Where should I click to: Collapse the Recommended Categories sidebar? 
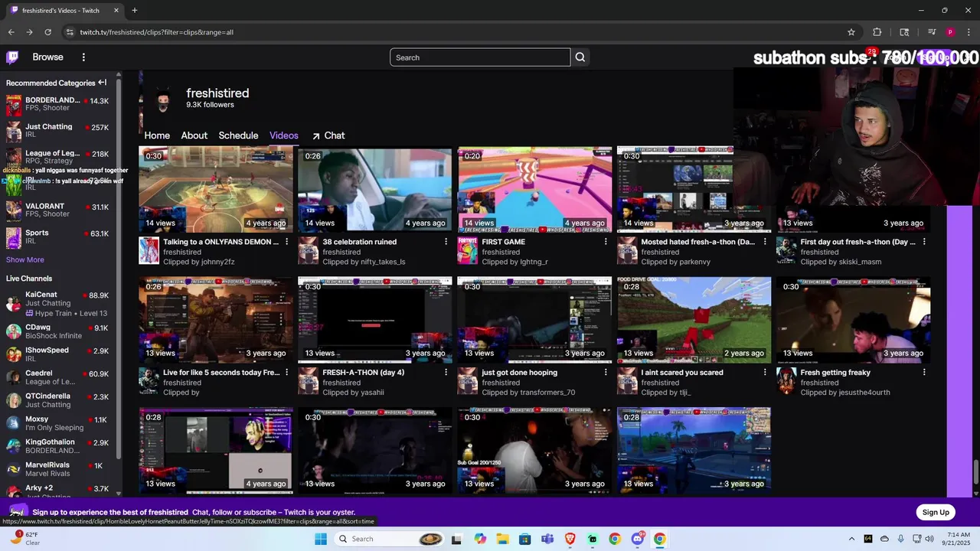[102, 83]
